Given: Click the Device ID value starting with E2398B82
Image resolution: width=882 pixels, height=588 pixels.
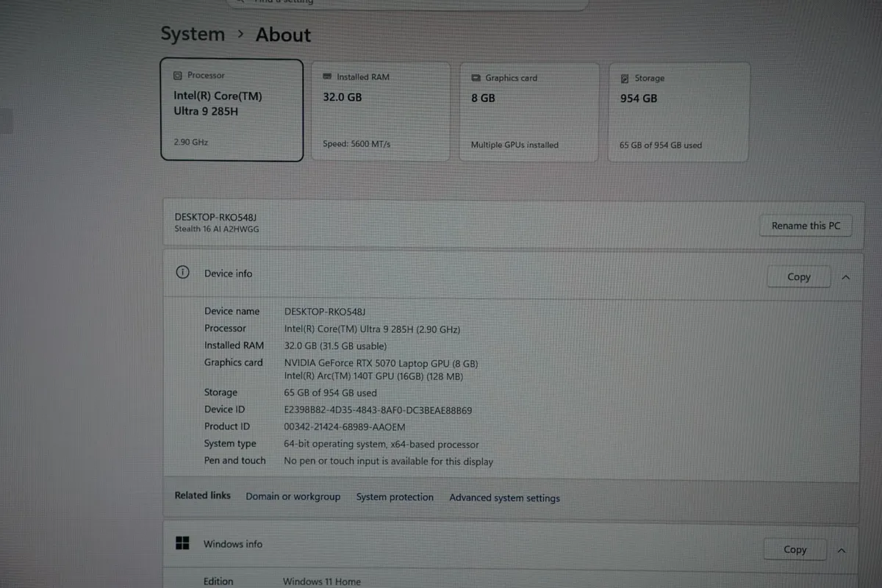Looking at the screenshot, I should (378, 410).
